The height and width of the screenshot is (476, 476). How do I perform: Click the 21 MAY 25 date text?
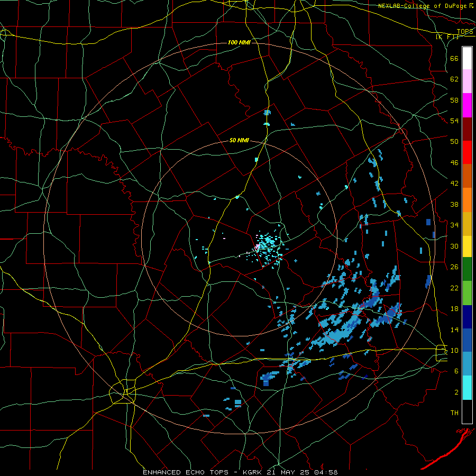click(x=288, y=472)
